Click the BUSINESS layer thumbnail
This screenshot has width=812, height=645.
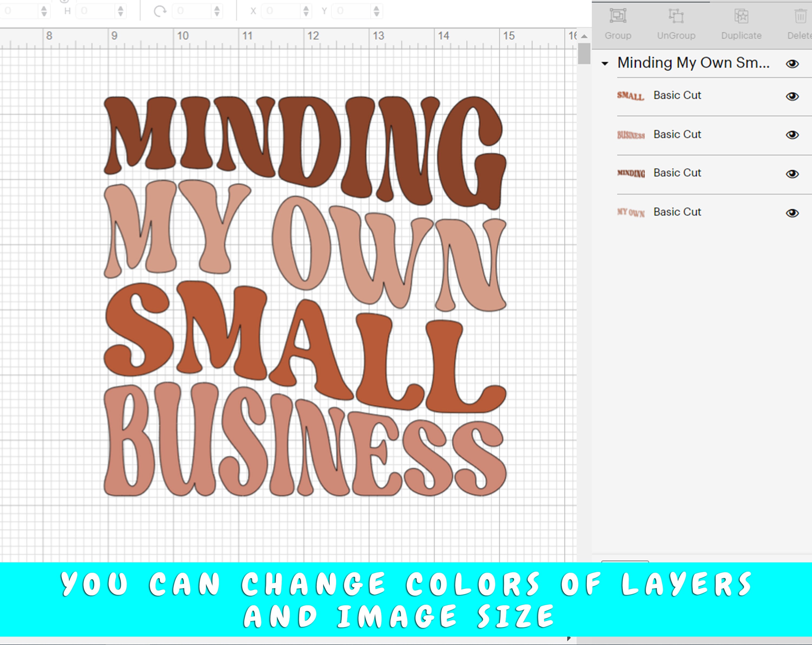point(630,134)
